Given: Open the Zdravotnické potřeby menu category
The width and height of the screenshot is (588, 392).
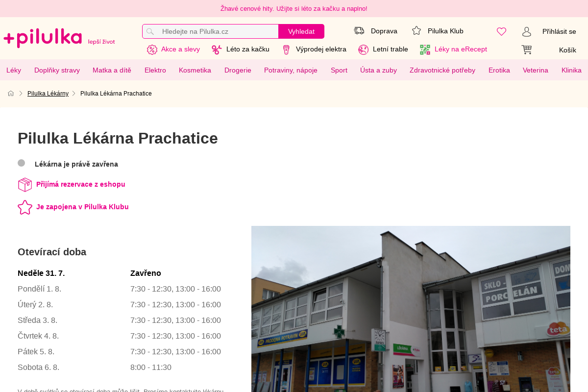Looking at the screenshot, I should point(442,70).
